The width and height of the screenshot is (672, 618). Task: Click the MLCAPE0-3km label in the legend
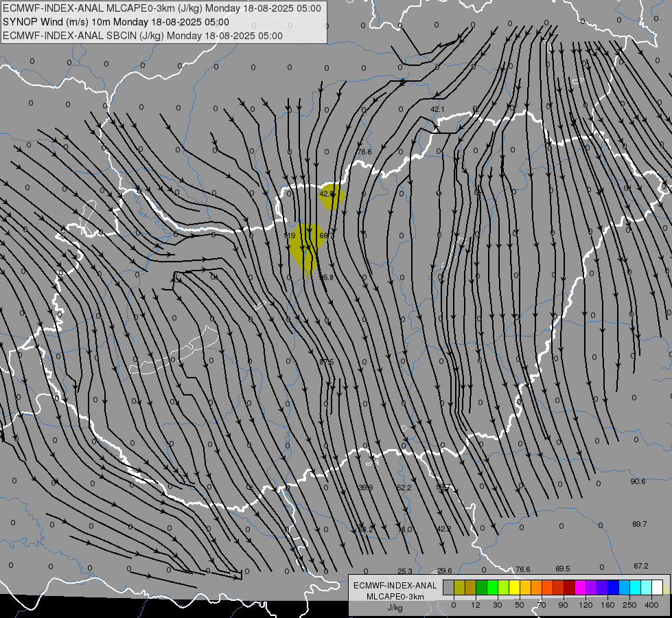point(395,597)
